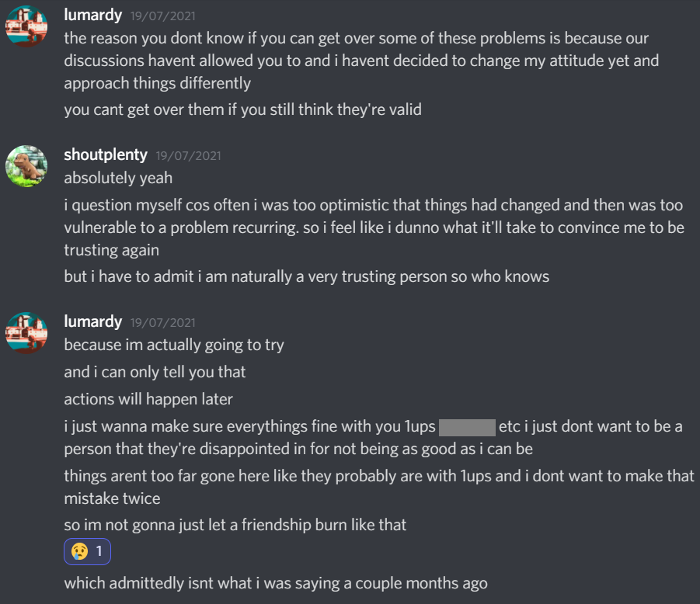This screenshot has width=700, height=604.
Task: Click the message starting 'things arent too far gone'
Action: [x=378, y=486]
